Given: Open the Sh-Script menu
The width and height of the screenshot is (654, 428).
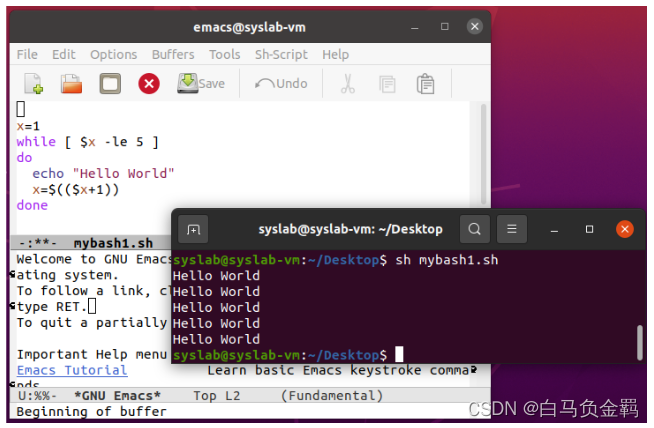Looking at the screenshot, I should (282, 55).
